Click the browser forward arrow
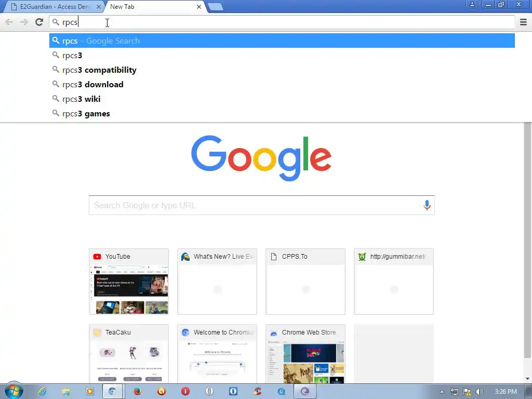 pyautogui.click(x=24, y=22)
